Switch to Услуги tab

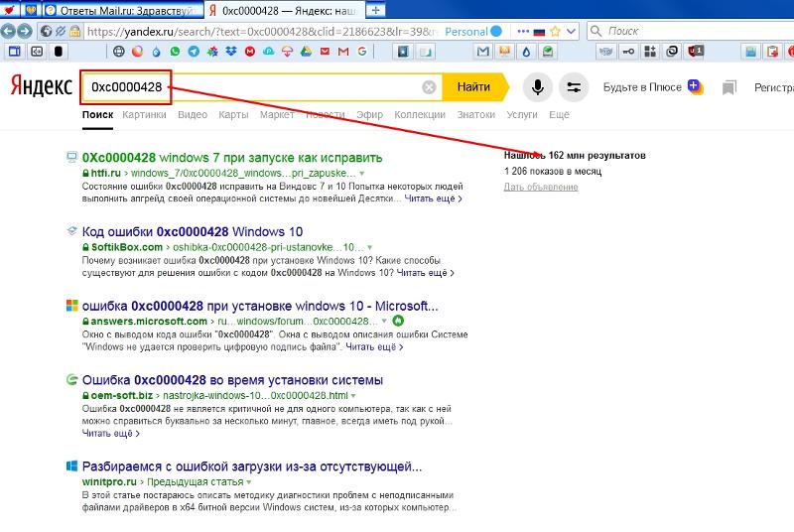pyautogui.click(x=522, y=114)
